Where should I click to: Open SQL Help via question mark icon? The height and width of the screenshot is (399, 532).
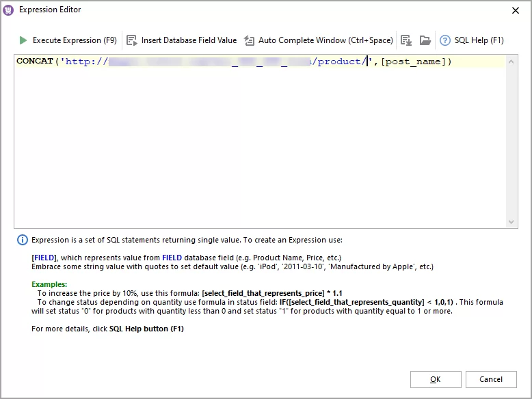(445, 40)
